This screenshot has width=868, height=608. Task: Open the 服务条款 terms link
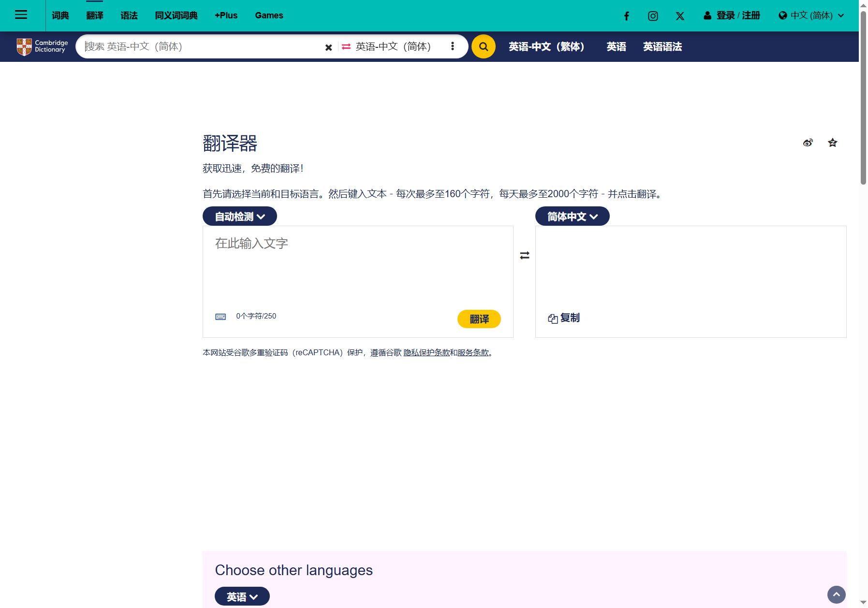point(473,353)
